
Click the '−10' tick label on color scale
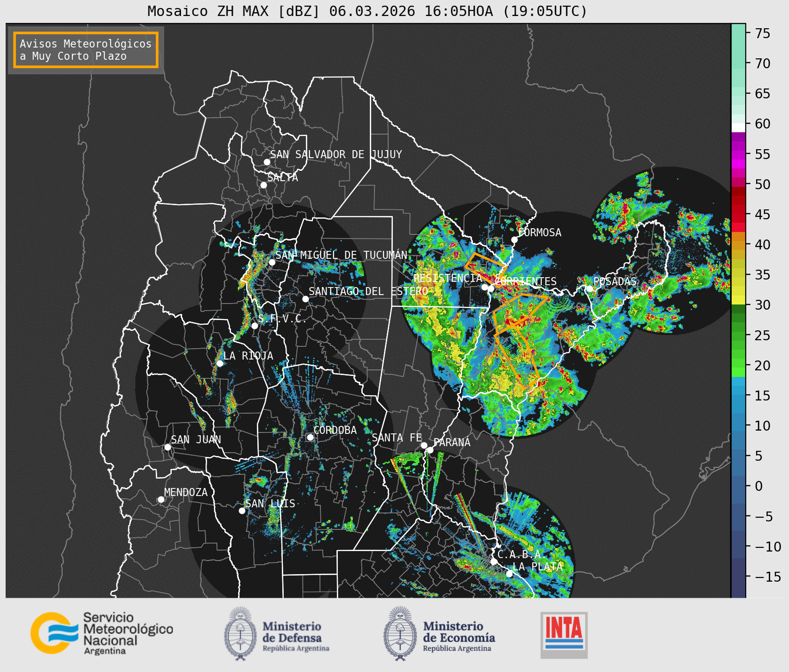click(x=768, y=547)
